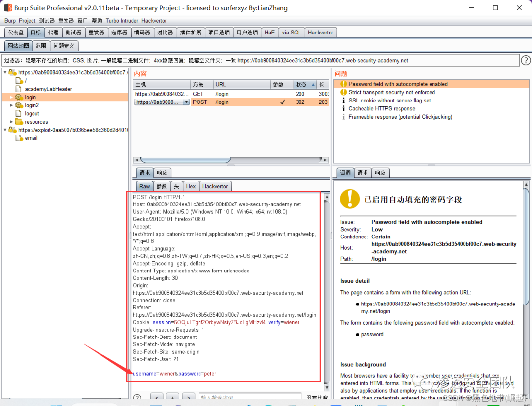Click the file icon beside academyLabHeader
Screen dimensions: 532x406
click(x=19, y=89)
